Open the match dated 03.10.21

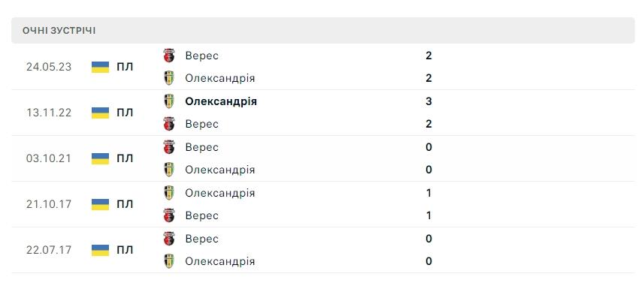323,158
